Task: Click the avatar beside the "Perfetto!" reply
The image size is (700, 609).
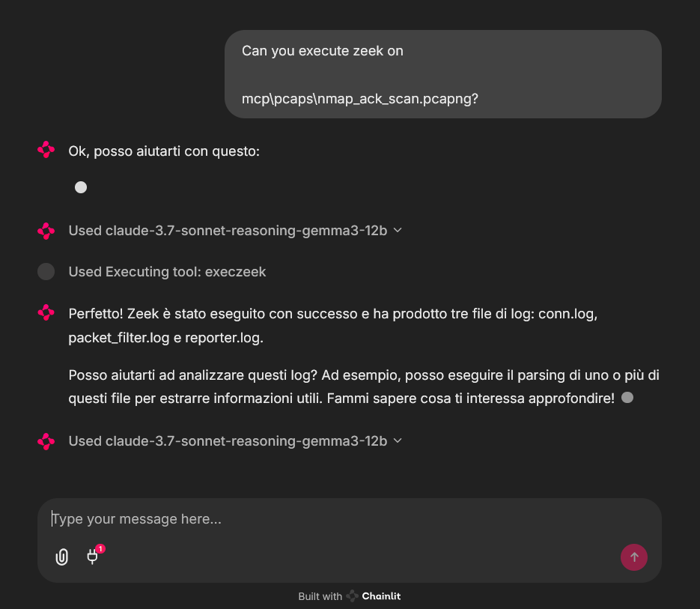Action: coord(46,313)
